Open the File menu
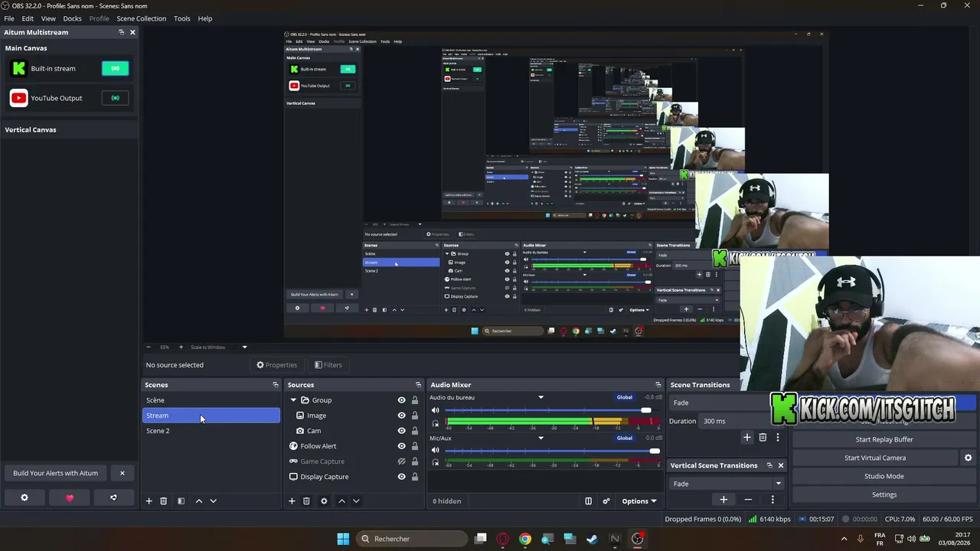This screenshot has width=980, height=551. (9, 18)
